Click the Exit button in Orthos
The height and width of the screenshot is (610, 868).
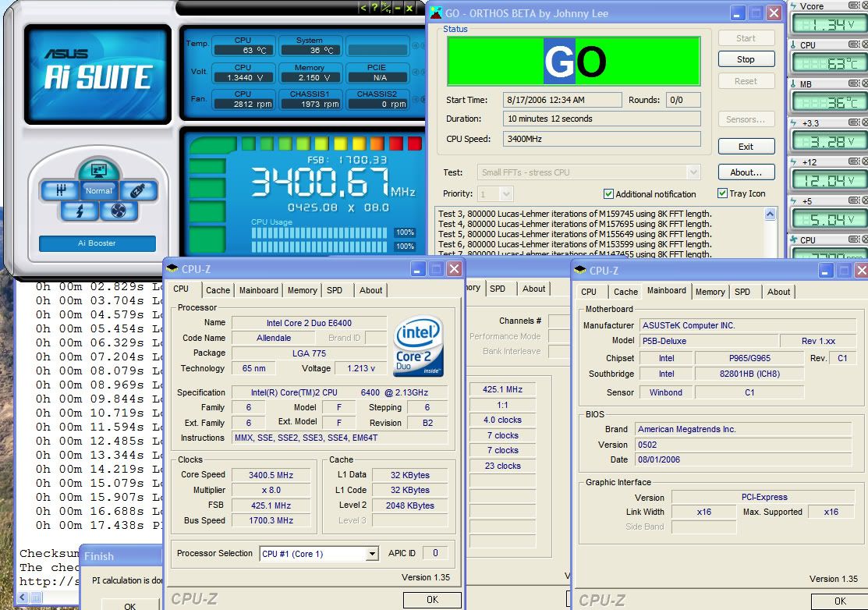click(746, 147)
